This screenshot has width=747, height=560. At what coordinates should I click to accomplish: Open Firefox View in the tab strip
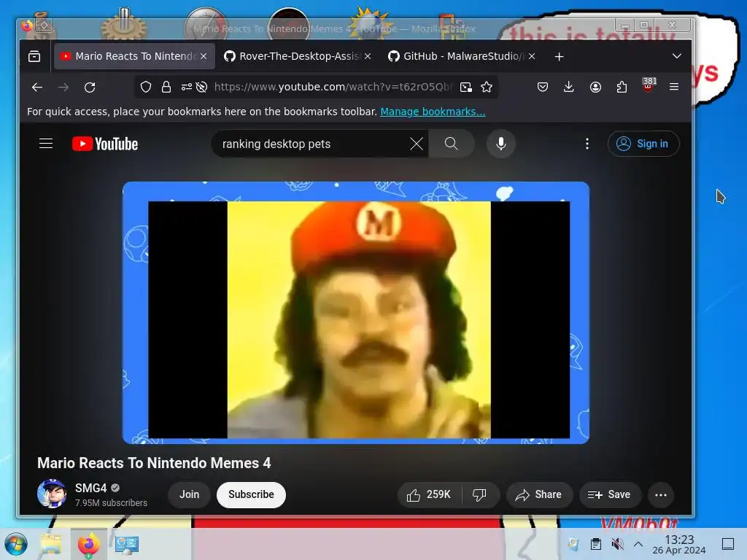(x=34, y=56)
